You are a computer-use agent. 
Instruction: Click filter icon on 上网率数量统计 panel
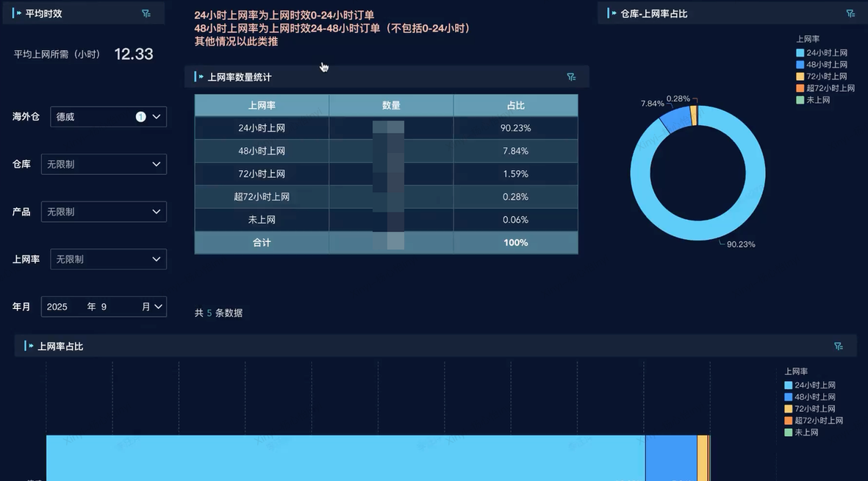(x=571, y=77)
